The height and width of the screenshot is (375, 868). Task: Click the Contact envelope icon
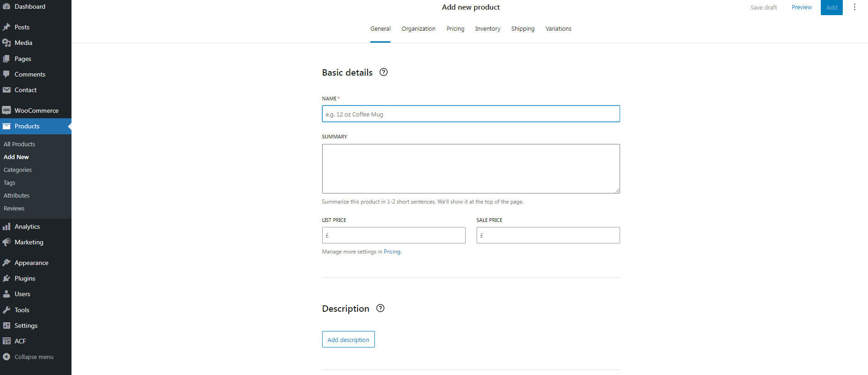pyautogui.click(x=6, y=90)
